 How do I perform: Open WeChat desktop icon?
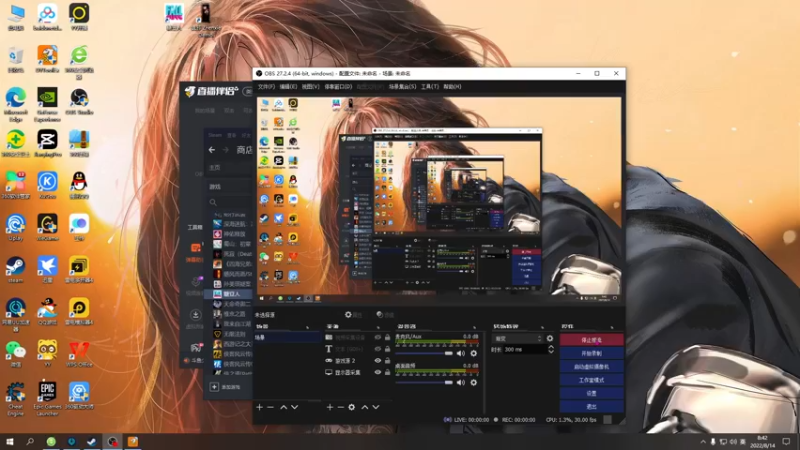(15, 354)
